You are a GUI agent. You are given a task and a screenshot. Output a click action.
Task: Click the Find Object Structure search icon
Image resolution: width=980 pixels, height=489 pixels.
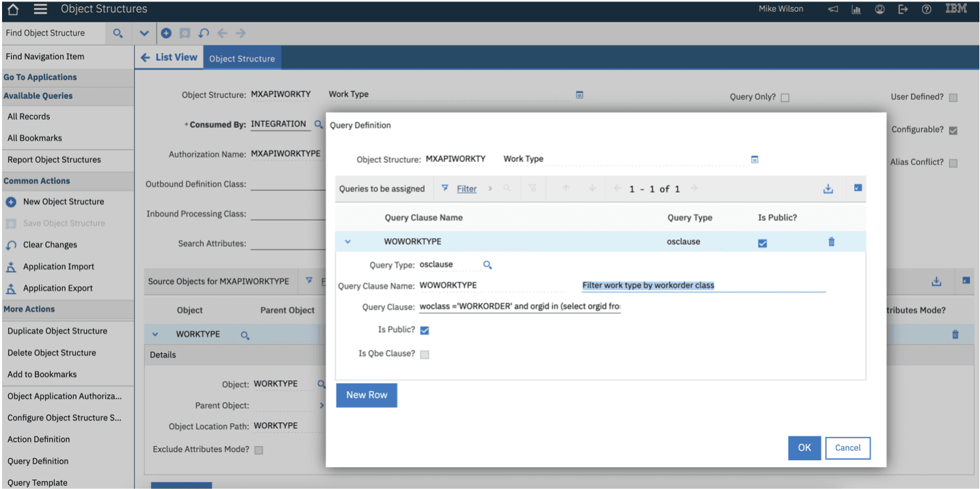point(118,33)
